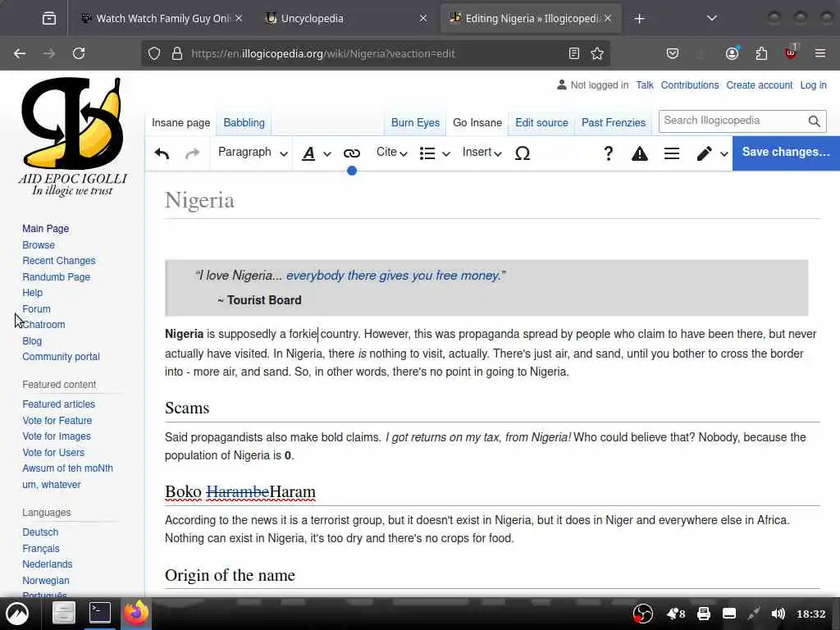Open file manager in the taskbar
The image size is (840, 630).
point(64,613)
